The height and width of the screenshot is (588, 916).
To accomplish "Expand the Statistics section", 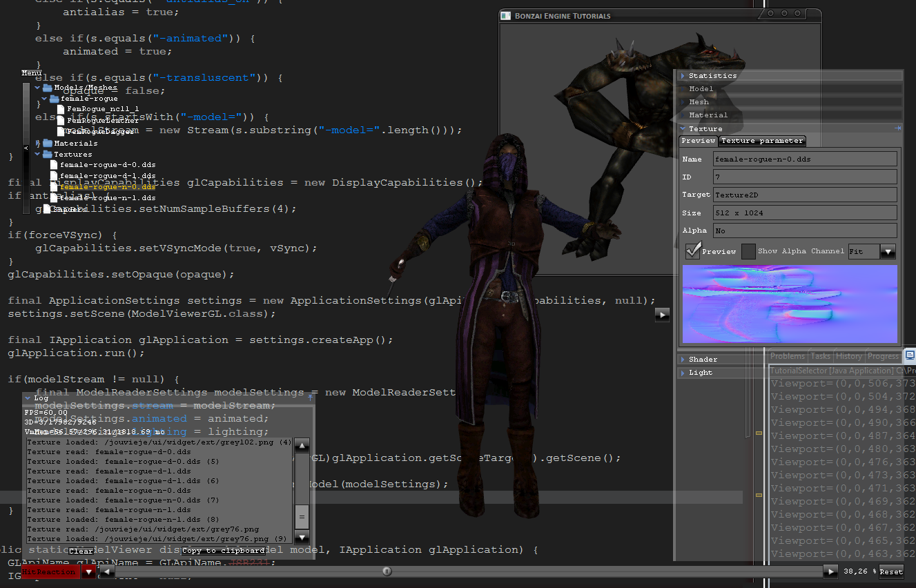I will point(712,76).
